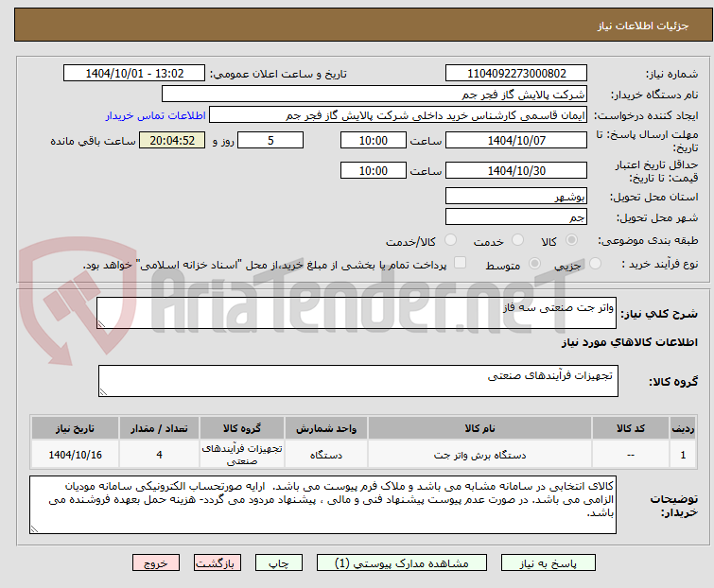Viewport: 714px width, 588px height.
Task: Click the price validity time 10:00 field
Action: (373, 171)
